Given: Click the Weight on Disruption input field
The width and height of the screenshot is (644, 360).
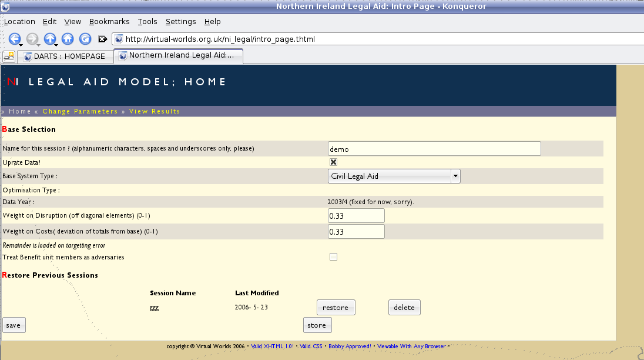Looking at the screenshot, I should [x=355, y=215].
